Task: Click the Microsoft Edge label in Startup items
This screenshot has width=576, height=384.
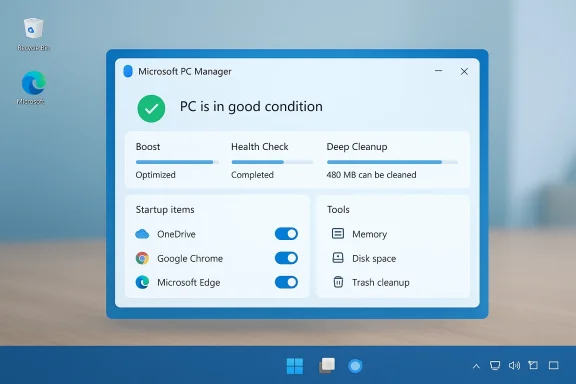Action: click(x=189, y=282)
